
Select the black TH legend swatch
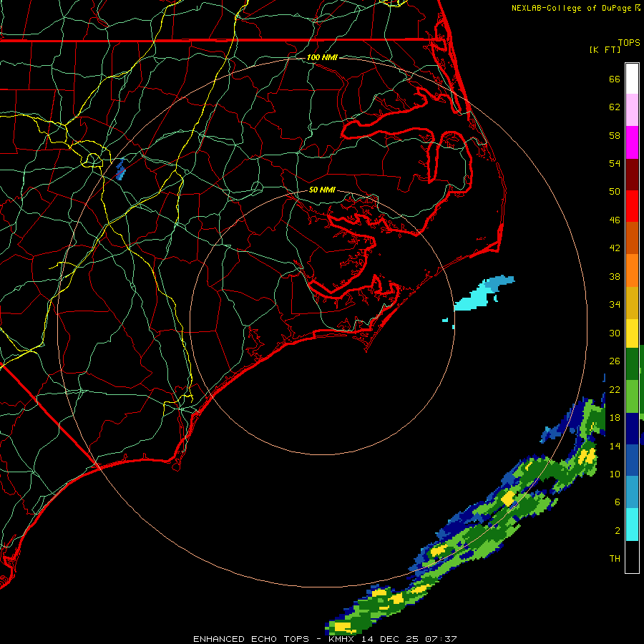coord(632,557)
